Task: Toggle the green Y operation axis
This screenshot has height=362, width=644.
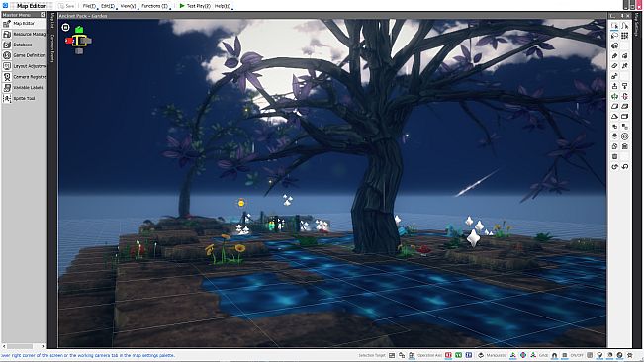Action: (x=458, y=355)
